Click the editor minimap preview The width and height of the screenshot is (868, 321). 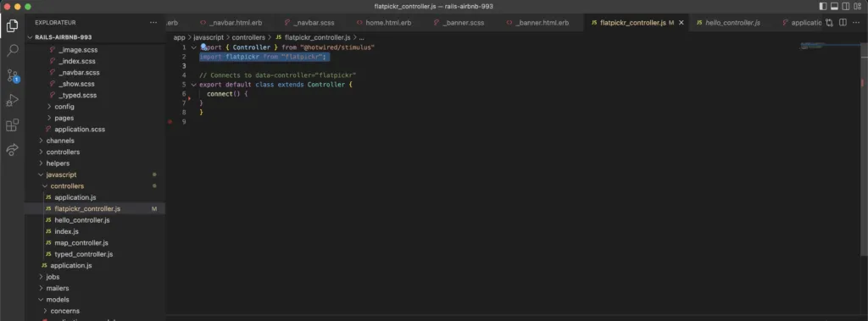[813, 47]
